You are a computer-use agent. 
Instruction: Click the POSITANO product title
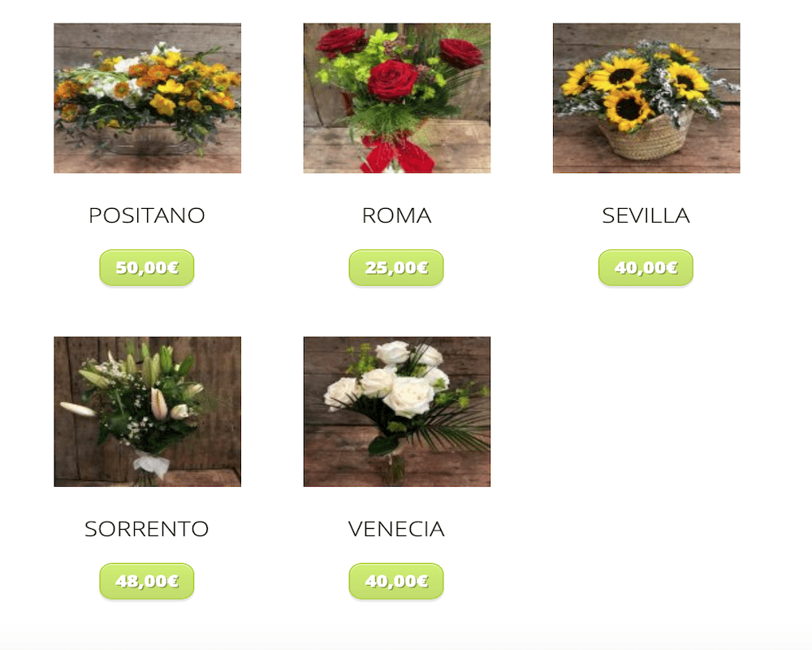147,215
